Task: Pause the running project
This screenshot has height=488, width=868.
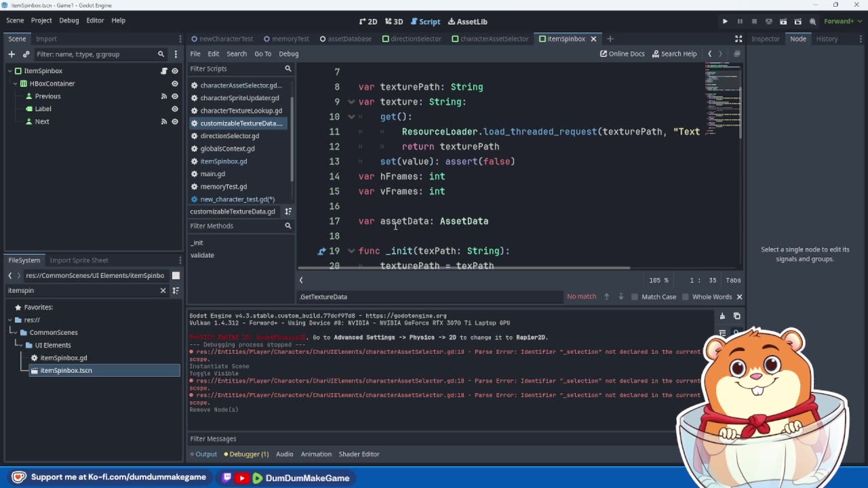Action: coord(740,21)
